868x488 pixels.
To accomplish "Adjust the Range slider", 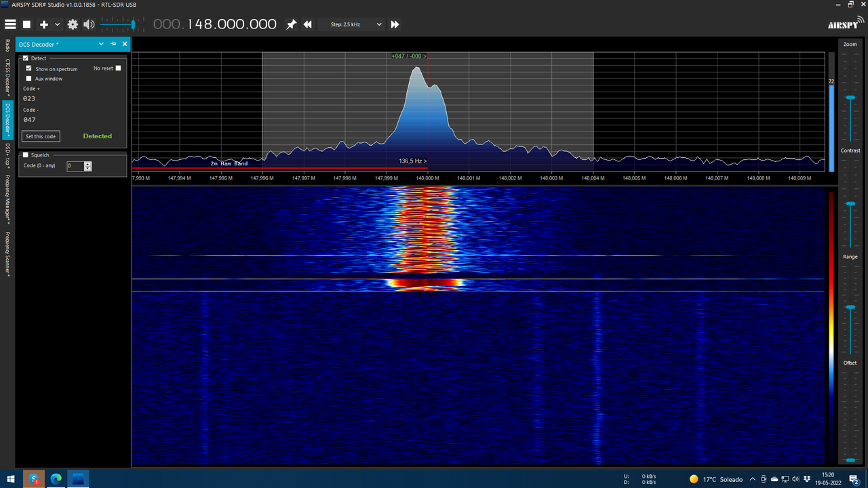I will pyautogui.click(x=850, y=308).
